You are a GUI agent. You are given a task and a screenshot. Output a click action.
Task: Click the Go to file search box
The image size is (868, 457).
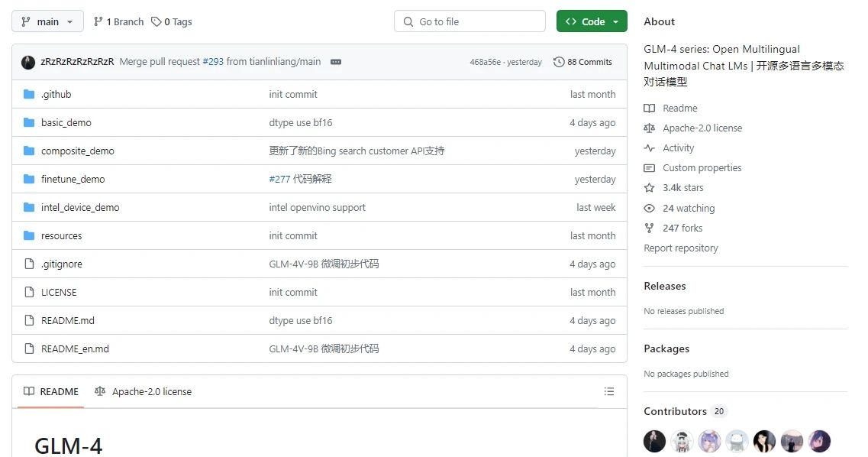[x=469, y=21]
